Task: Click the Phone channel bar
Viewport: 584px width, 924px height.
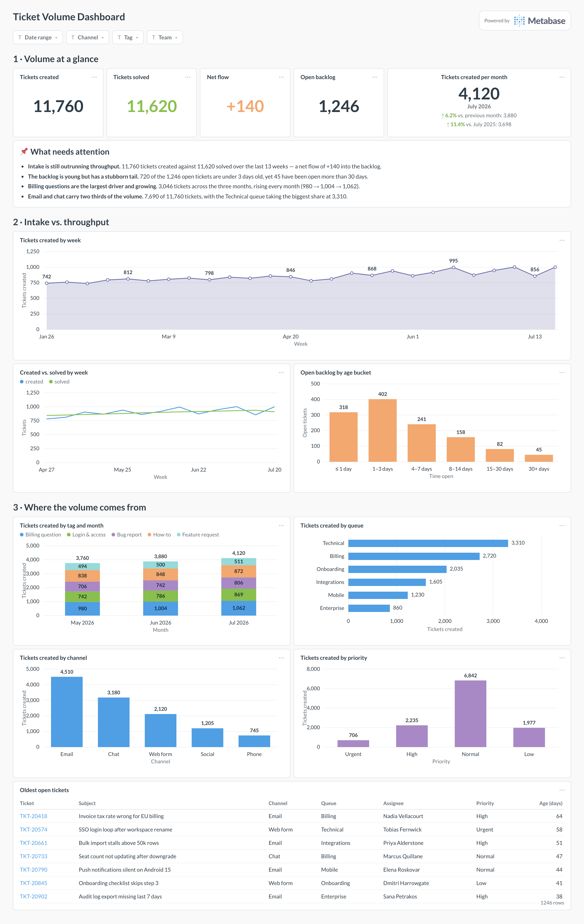Action: coord(254,741)
